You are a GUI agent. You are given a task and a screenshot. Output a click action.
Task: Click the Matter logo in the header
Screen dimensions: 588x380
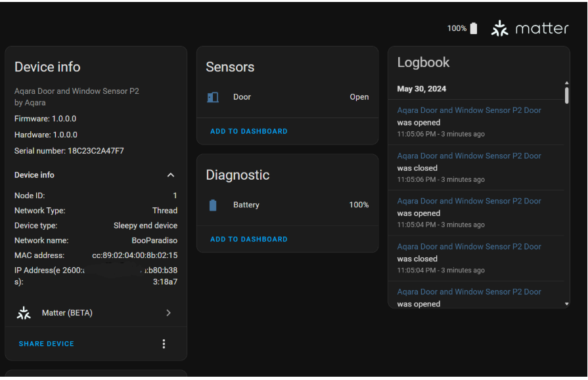530,28
